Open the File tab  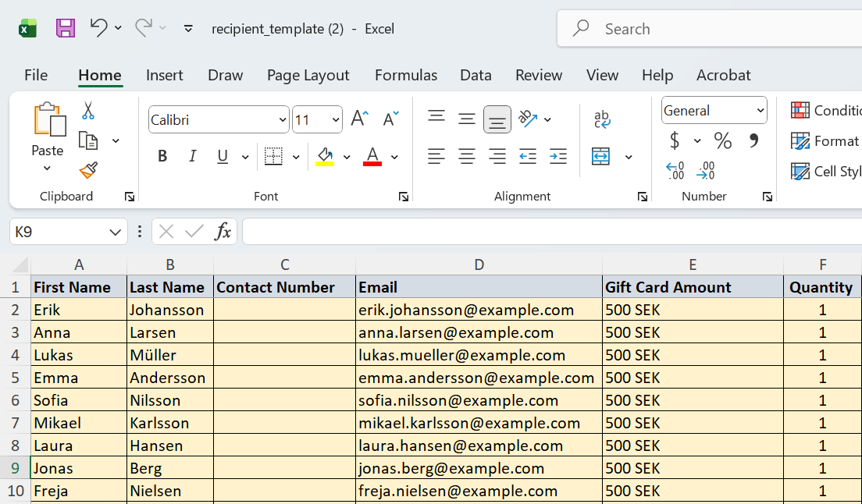tap(36, 75)
